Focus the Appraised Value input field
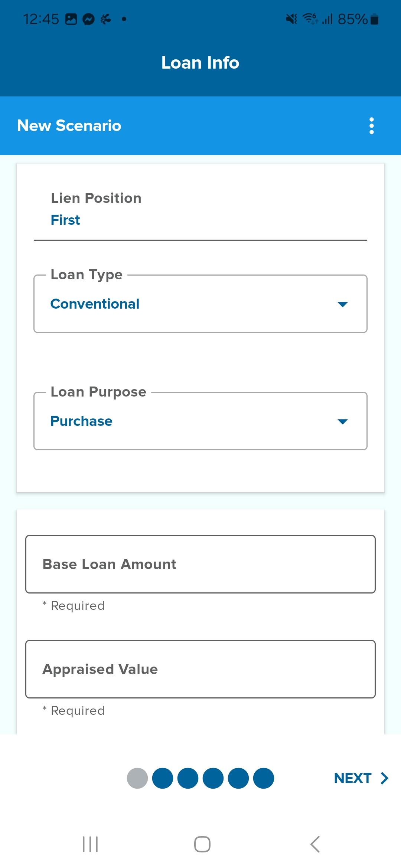Viewport: 401px width, 868px height. point(200,669)
